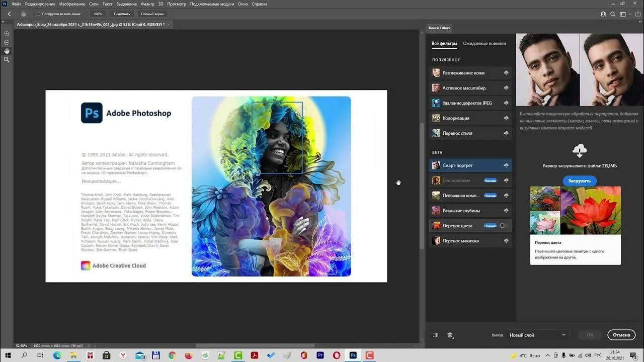Close the Ashampoo_Snap document tab

point(168,24)
